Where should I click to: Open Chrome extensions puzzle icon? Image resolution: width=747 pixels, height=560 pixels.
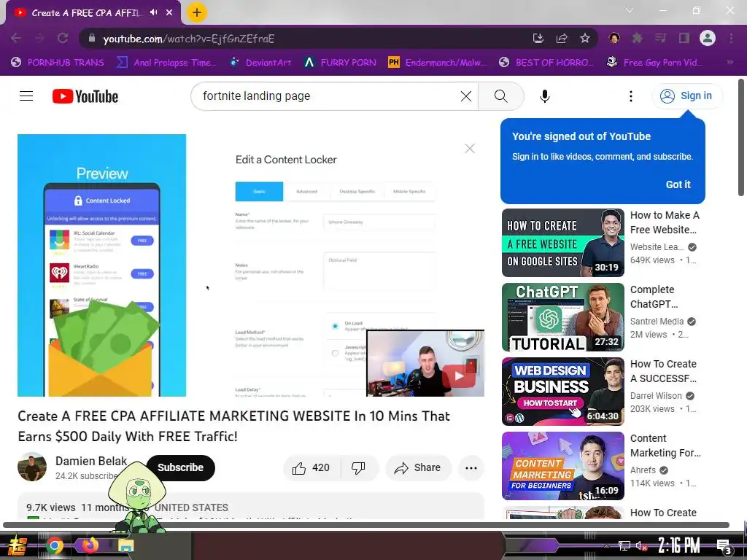click(637, 38)
